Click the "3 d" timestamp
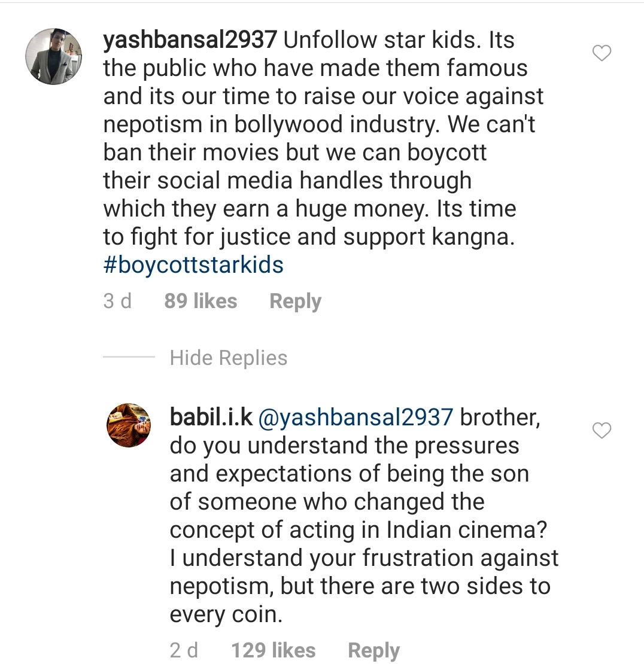 (117, 301)
